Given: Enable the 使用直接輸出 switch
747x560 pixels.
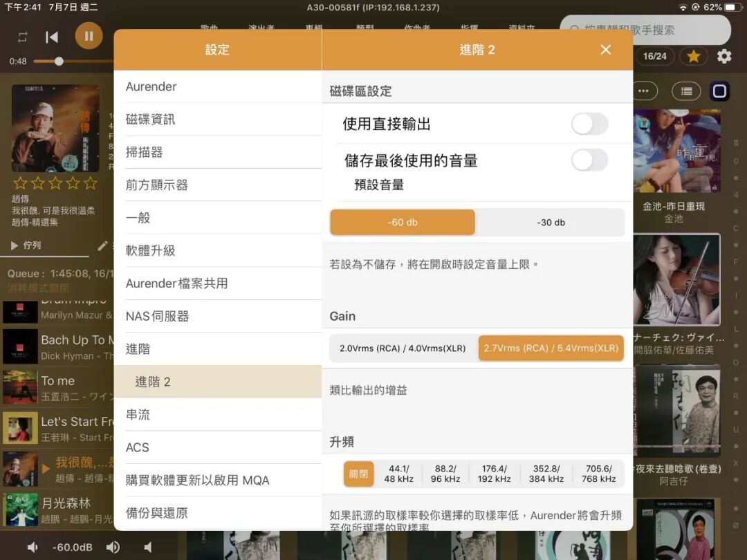Looking at the screenshot, I should tap(589, 122).
